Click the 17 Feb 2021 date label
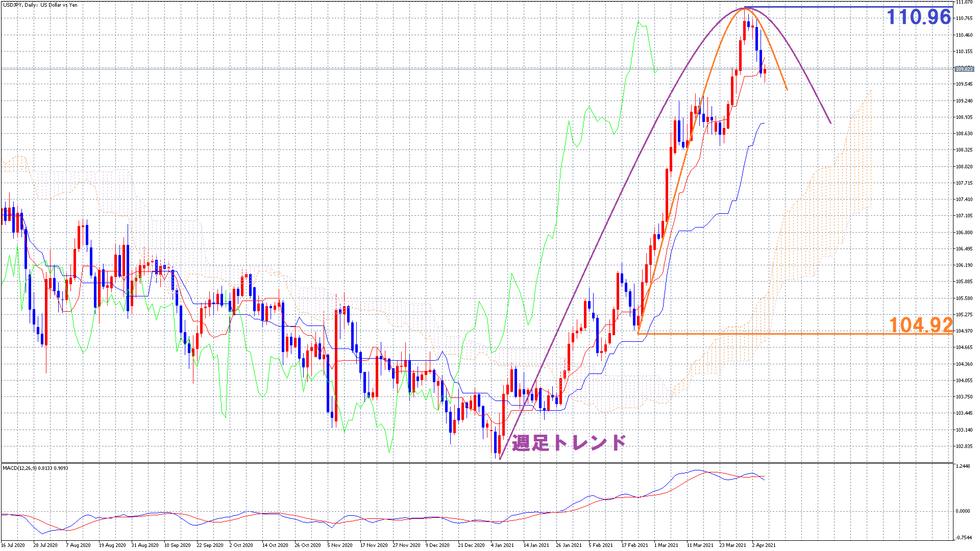 (634, 545)
